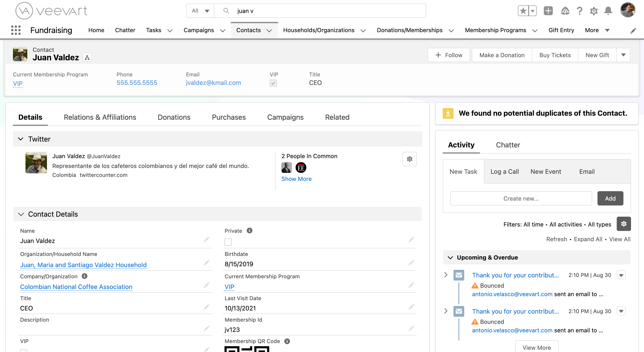Toggle the Private checkbox
This screenshot has width=644, height=352.
click(x=228, y=242)
